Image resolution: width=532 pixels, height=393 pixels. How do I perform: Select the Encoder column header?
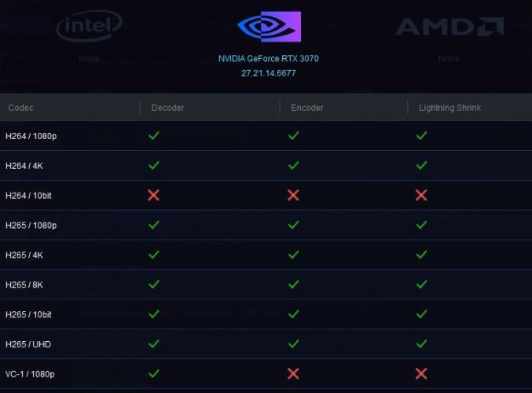pos(307,108)
